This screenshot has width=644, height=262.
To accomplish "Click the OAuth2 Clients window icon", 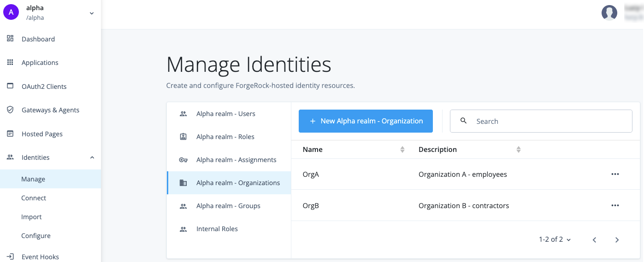I will (x=10, y=86).
